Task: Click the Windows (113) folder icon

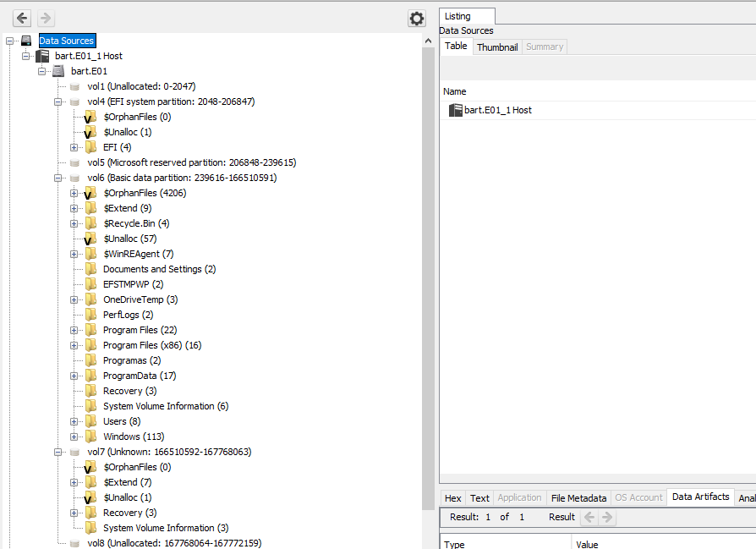Action: click(x=91, y=436)
